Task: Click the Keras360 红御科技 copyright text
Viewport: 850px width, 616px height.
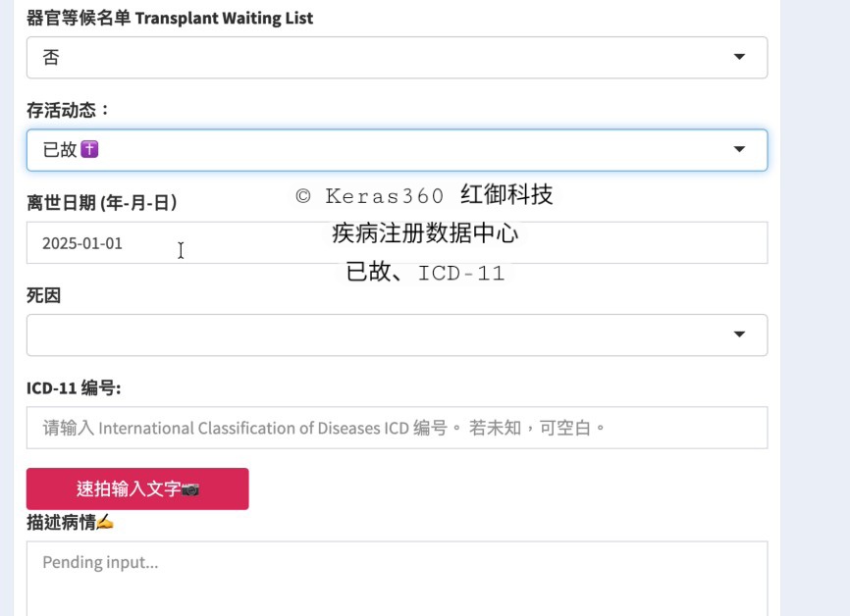Action: [424, 195]
